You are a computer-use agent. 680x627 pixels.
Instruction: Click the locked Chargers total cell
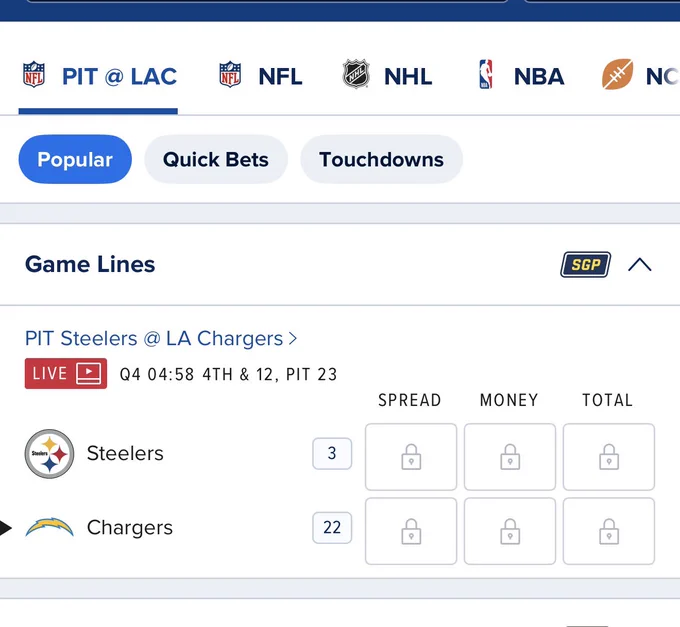click(x=609, y=531)
